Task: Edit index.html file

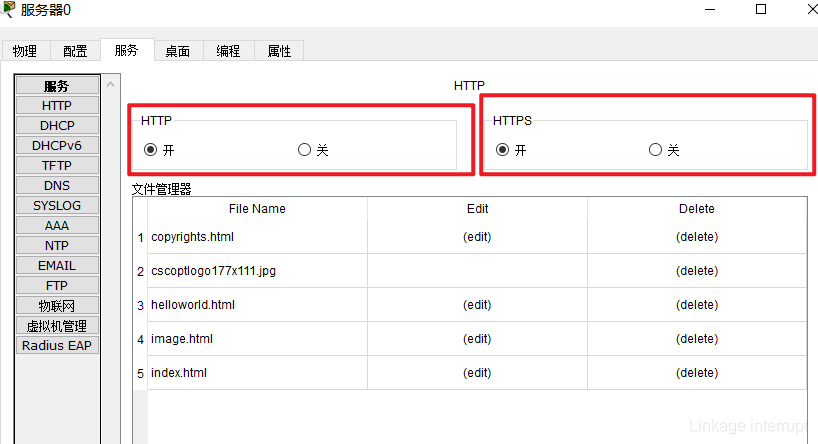Action: pos(477,373)
